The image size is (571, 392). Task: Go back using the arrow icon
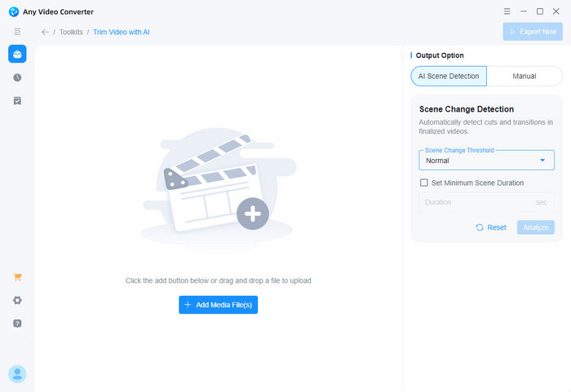click(x=45, y=32)
